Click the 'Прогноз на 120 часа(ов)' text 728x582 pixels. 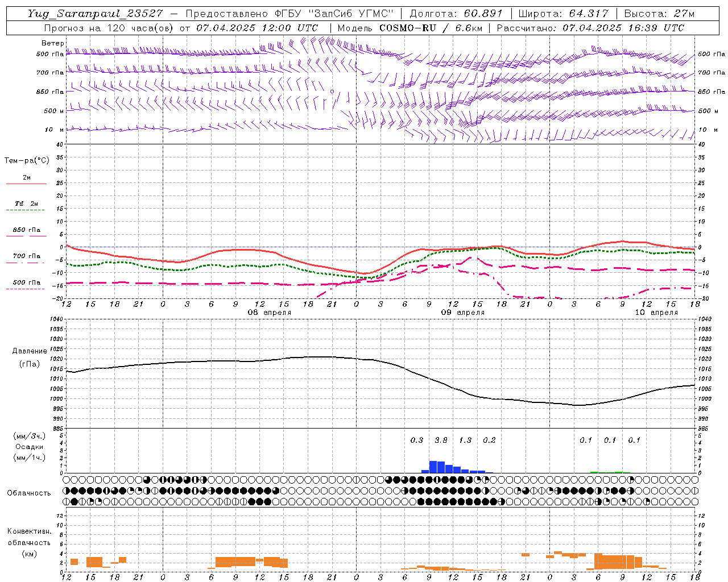pos(109,28)
